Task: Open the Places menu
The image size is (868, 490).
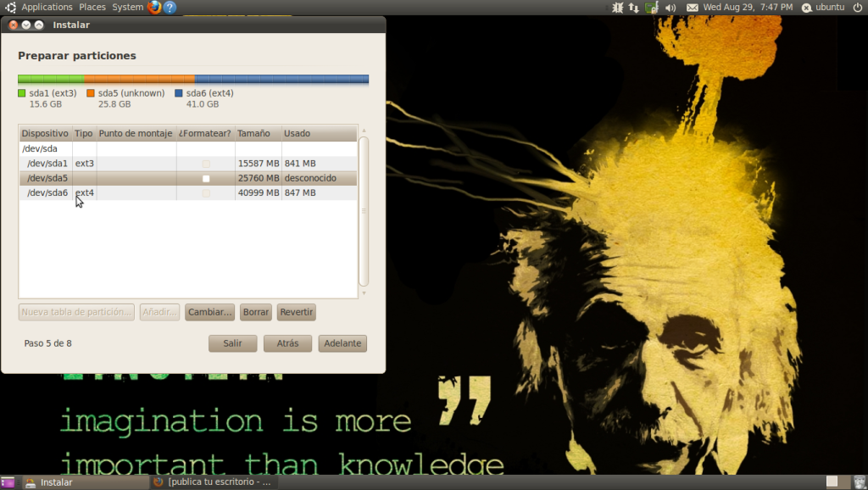Action: pos(92,7)
